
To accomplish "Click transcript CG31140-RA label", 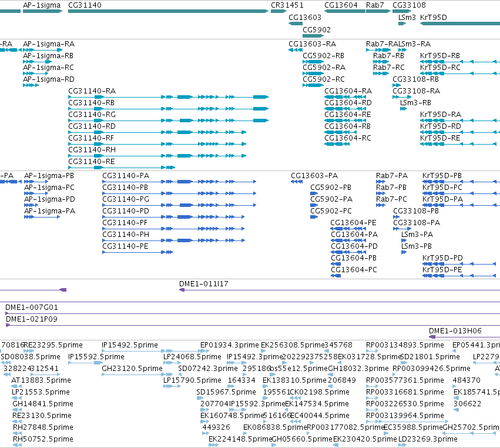I will pos(92,91).
